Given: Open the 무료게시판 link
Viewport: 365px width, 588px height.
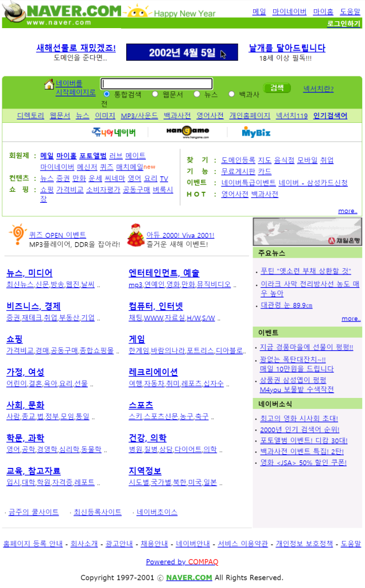Looking at the screenshot, I should [x=238, y=171].
